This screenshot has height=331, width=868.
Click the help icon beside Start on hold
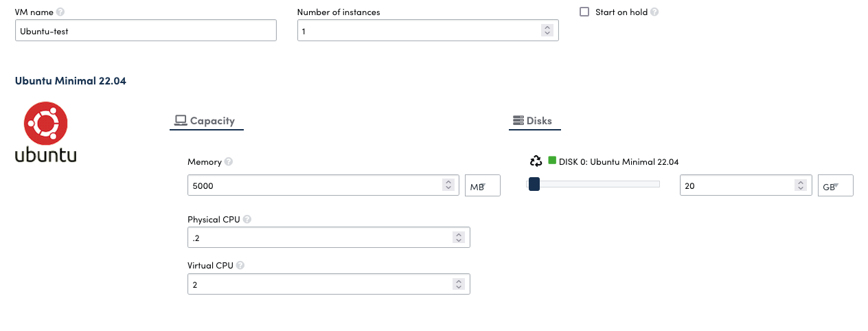click(x=654, y=12)
